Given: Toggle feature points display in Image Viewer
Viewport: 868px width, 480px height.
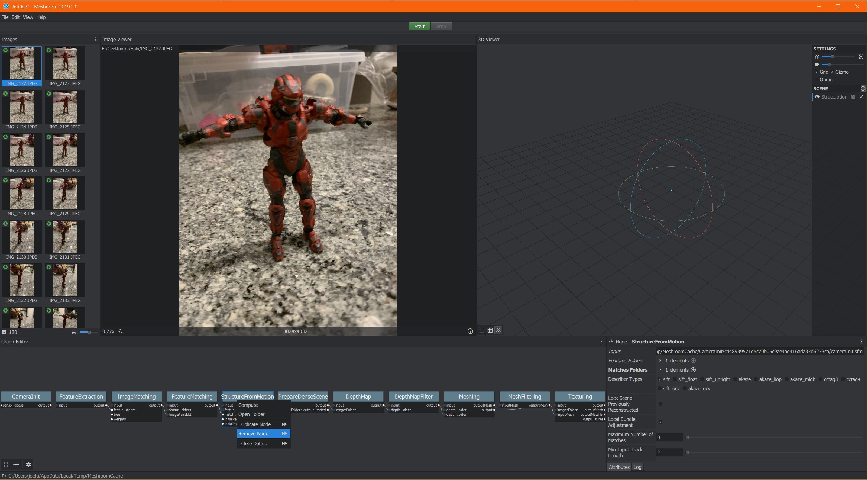Looking at the screenshot, I should point(120,331).
